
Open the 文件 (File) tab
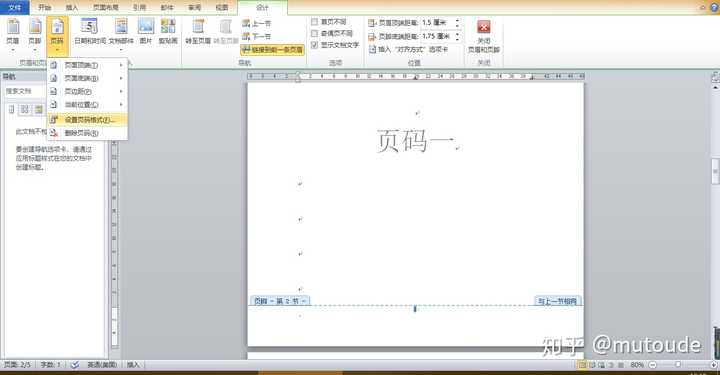tap(15, 7)
